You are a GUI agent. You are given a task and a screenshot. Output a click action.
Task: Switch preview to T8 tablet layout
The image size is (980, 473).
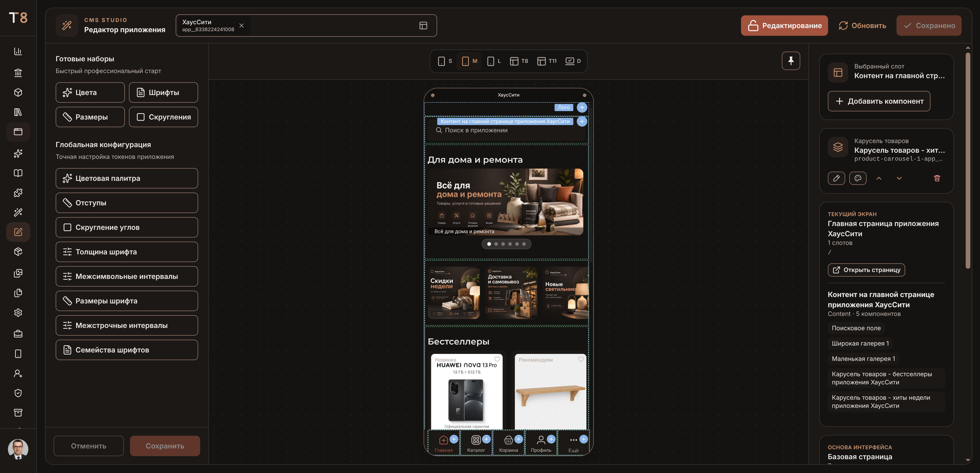click(x=519, y=61)
